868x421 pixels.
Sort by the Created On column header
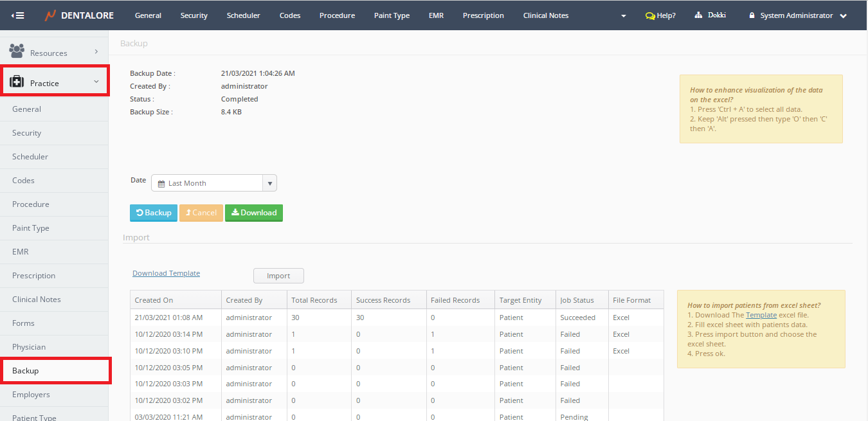(154, 300)
